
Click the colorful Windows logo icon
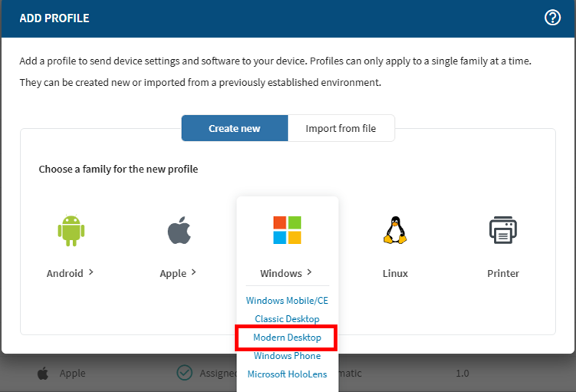coord(287,230)
